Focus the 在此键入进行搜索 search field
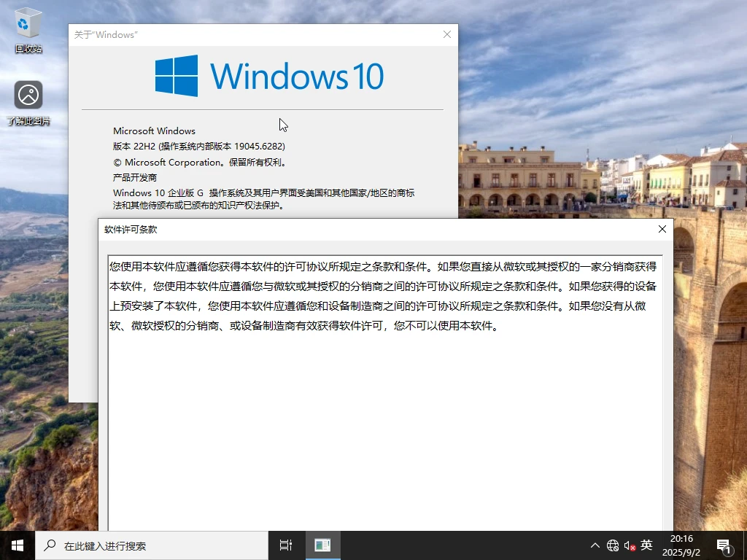The height and width of the screenshot is (560, 747). (146, 545)
